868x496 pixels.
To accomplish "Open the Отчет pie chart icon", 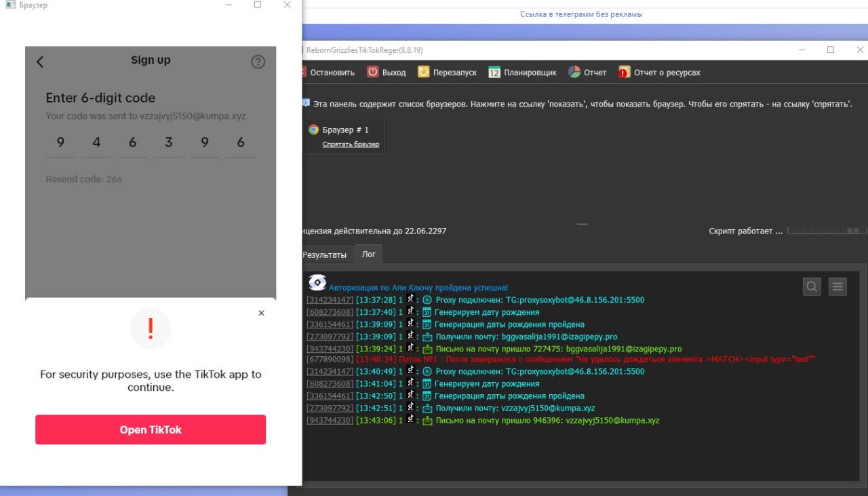I will [574, 72].
